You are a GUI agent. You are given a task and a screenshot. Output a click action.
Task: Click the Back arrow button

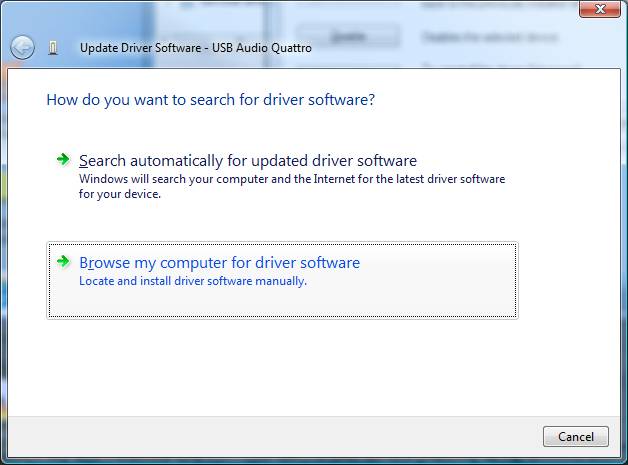point(22,47)
